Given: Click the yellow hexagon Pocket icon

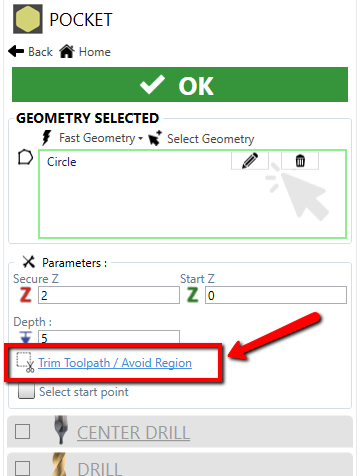Looking at the screenshot, I should point(28,19).
